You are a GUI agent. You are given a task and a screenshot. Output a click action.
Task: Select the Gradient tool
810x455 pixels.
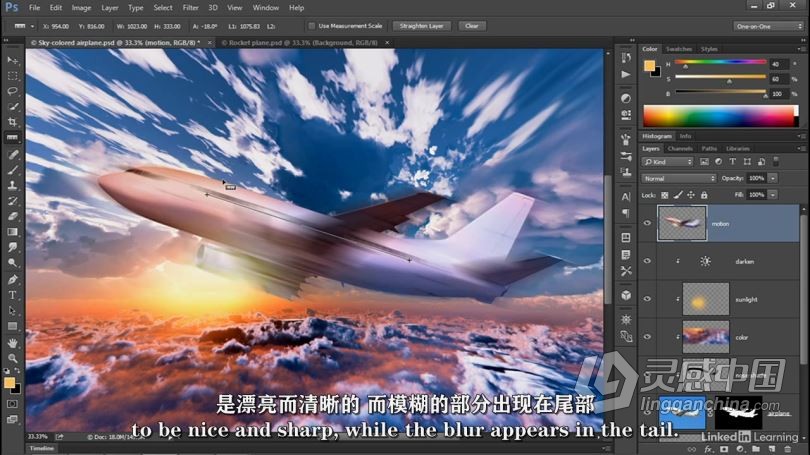click(12, 232)
